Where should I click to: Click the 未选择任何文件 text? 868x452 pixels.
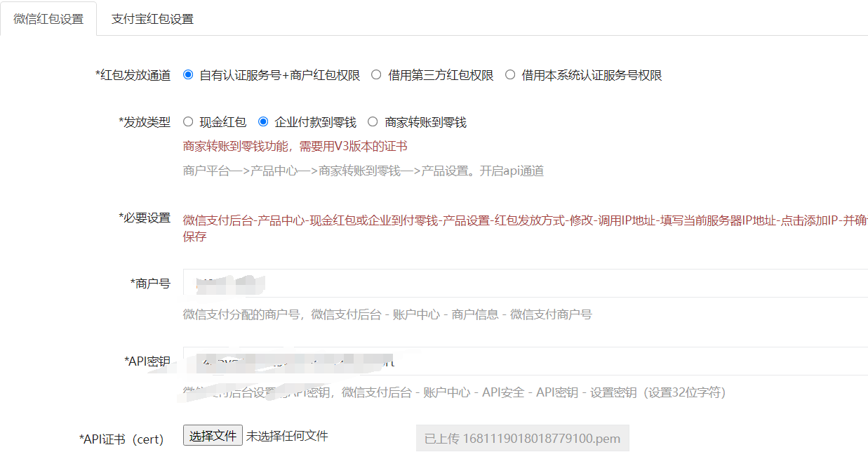(287, 436)
